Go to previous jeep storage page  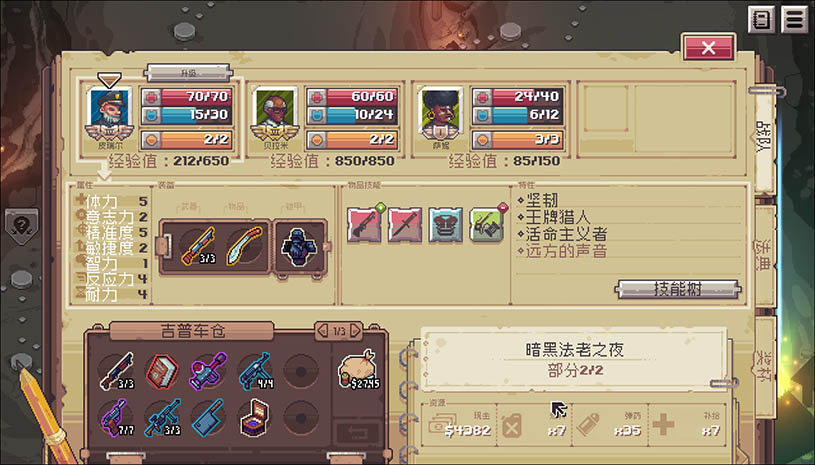pyautogui.click(x=323, y=330)
